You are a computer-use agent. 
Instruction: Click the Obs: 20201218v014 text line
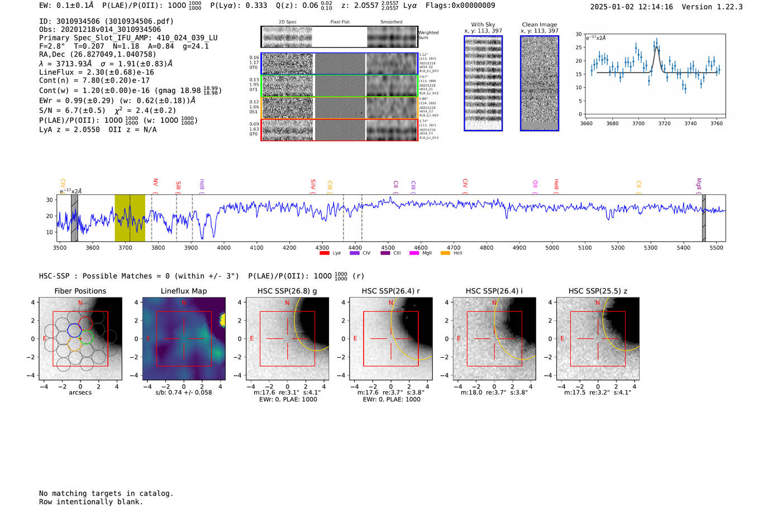[100, 30]
